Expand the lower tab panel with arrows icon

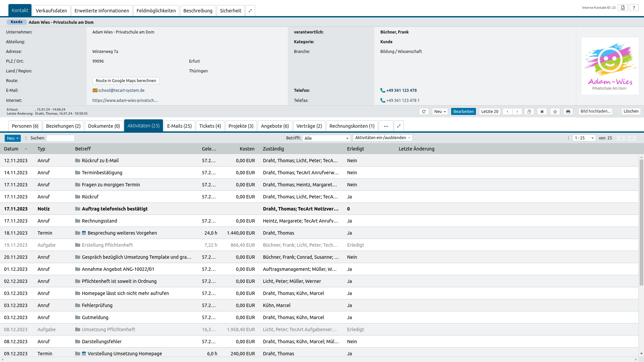(x=399, y=126)
